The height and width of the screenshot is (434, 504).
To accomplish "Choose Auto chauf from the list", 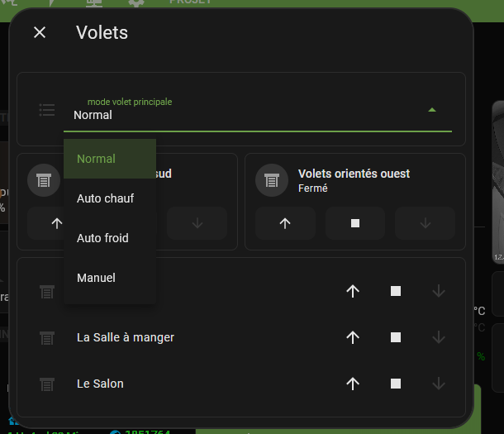I will (x=105, y=198).
